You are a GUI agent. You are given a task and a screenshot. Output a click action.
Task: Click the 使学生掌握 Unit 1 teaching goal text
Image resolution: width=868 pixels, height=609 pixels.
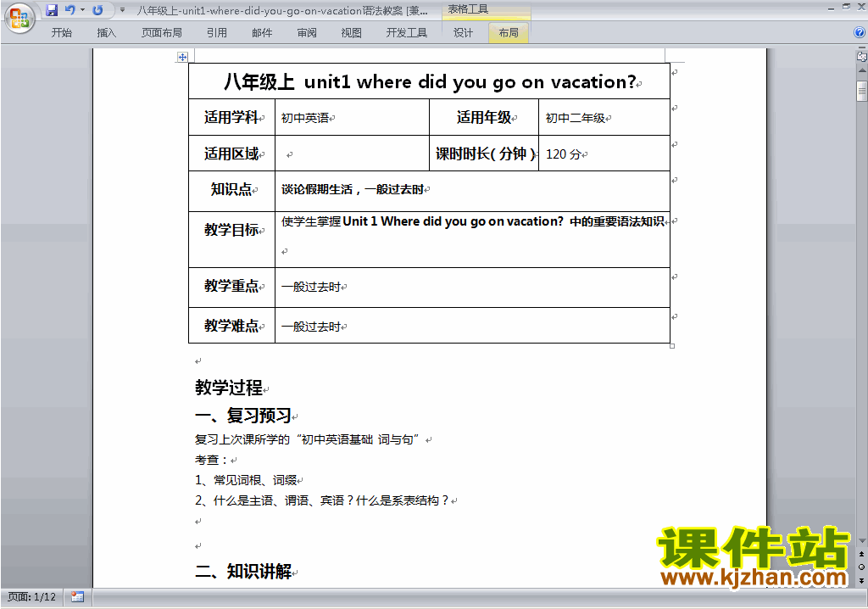point(473,221)
